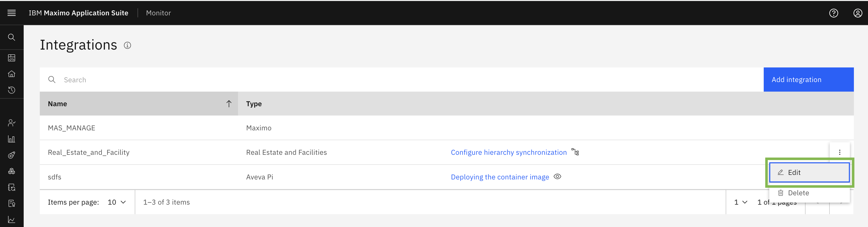Viewport: 868px width, 227px height.
Task: Select Edit from the overflow menu
Action: click(809, 172)
